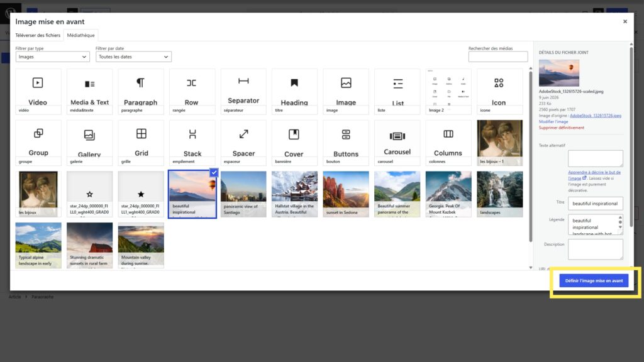
Task: Select the les bijoux – 1 painting thumbnail
Action: [500, 143]
